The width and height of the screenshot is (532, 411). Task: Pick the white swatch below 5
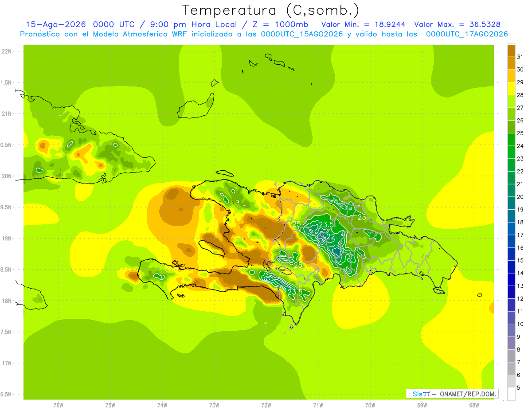point(511,394)
